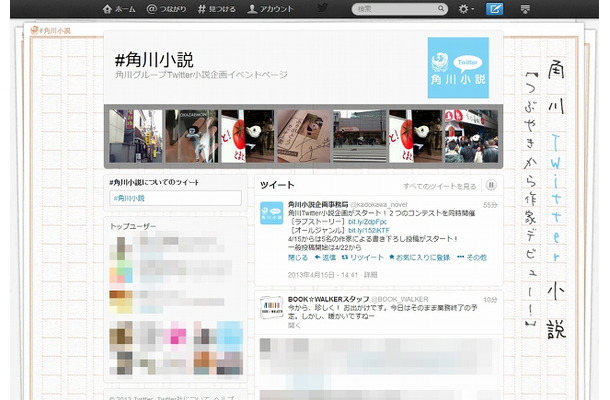Open the signed book photo thumbnail
610x400 pixels.
point(303,136)
